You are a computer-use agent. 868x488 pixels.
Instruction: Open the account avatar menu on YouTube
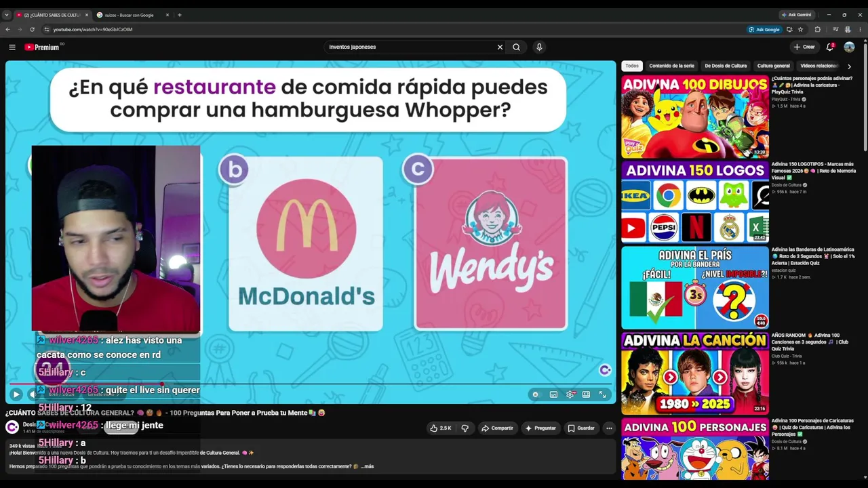pos(849,47)
